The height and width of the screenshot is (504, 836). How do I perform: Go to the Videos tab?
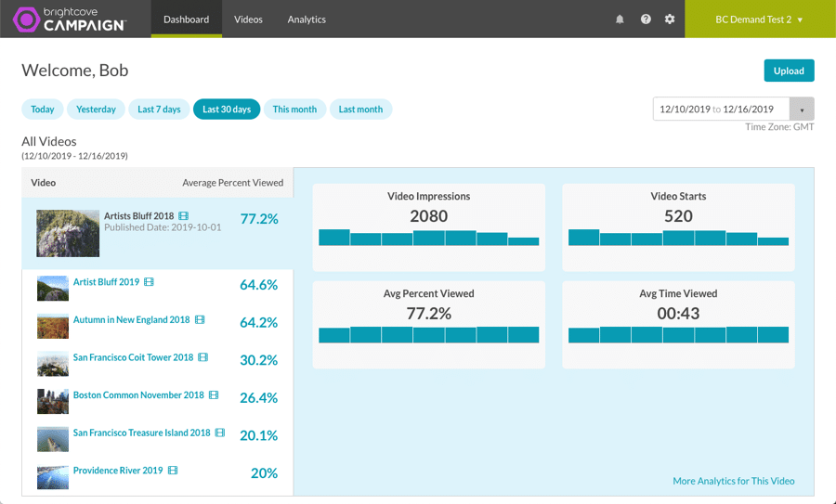248,19
